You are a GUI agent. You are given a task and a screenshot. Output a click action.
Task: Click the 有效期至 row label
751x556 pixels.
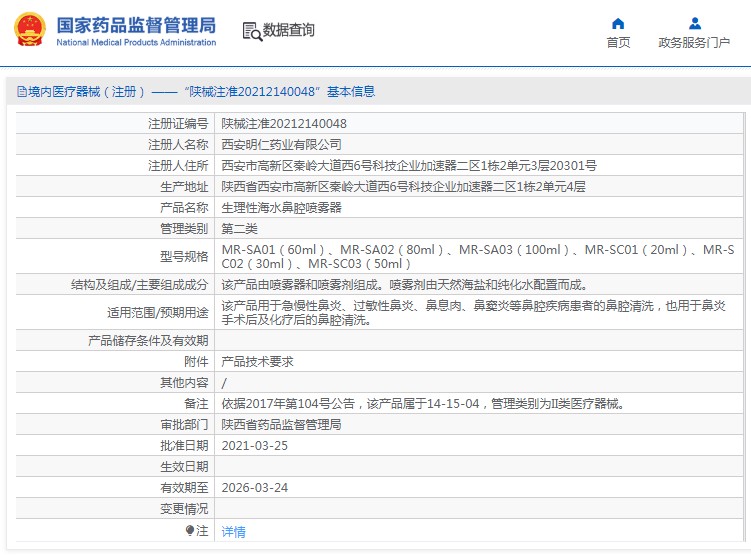tap(184, 488)
